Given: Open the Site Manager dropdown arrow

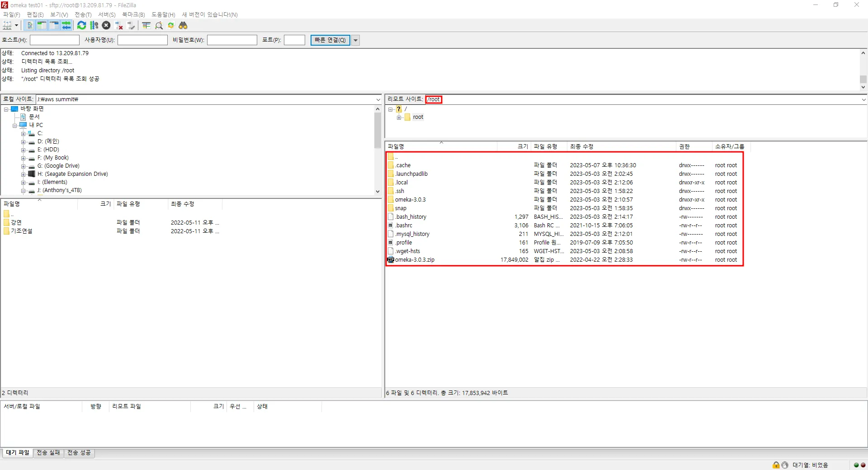Looking at the screenshot, I should coord(16,25).
